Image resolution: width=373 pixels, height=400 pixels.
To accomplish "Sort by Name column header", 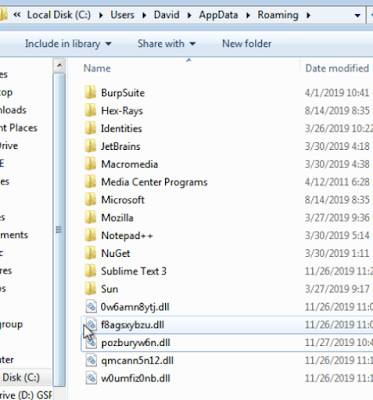I will click(97, 68).
